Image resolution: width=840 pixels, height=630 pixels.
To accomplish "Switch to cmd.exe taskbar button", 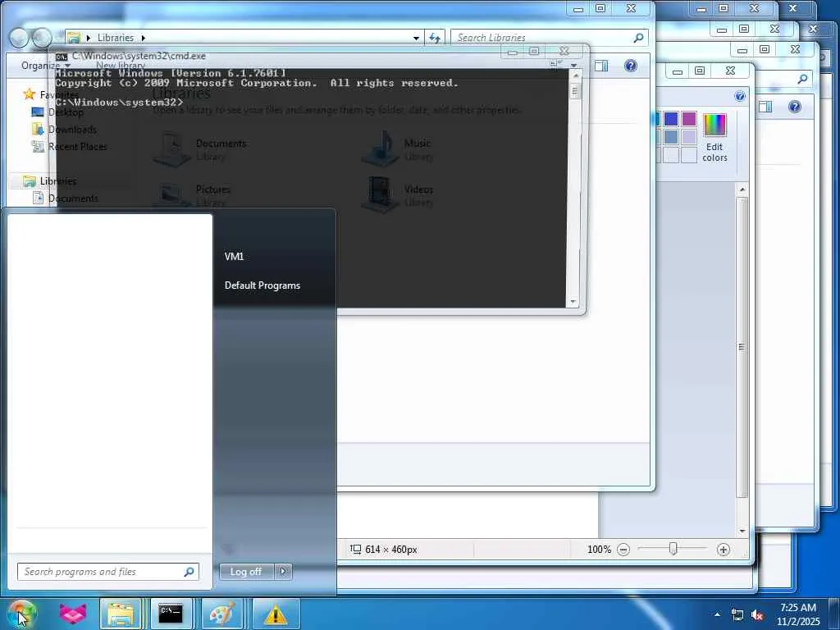I will (x=171, y=614).
